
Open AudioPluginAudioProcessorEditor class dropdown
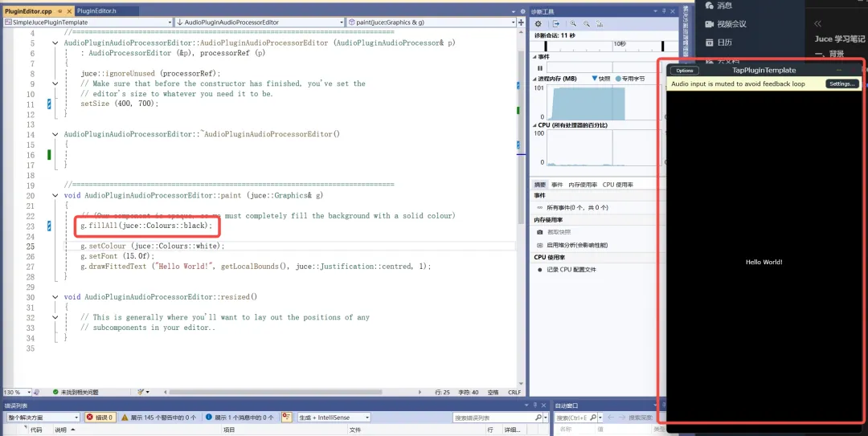342,22
